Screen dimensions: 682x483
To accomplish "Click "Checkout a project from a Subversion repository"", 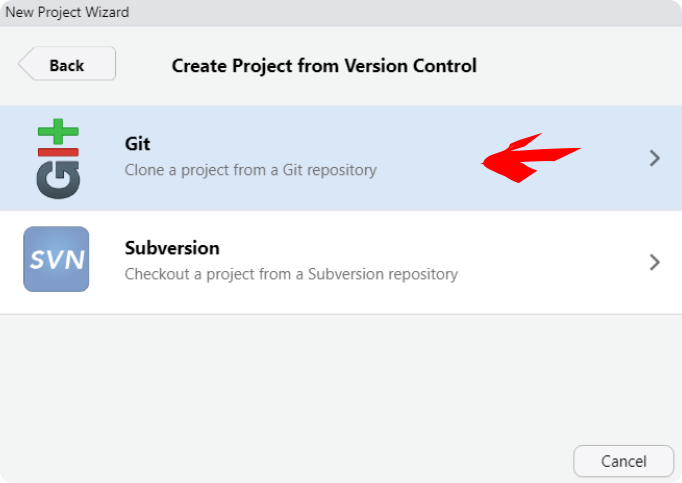I will click(x=291, y=274).
